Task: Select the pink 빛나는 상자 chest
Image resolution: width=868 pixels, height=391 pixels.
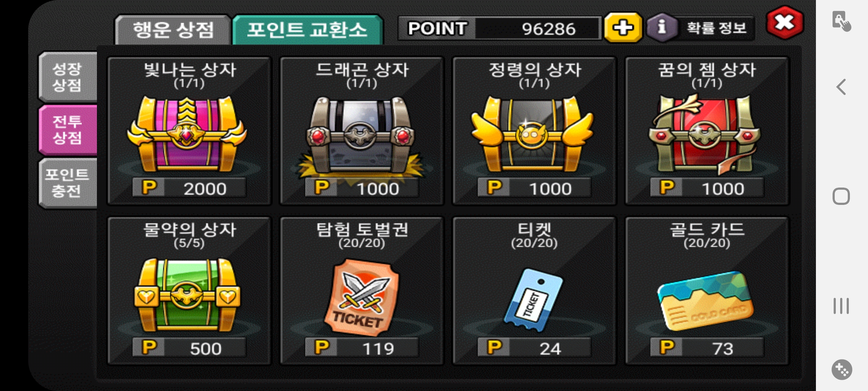Action: click(x=187, y=134)
